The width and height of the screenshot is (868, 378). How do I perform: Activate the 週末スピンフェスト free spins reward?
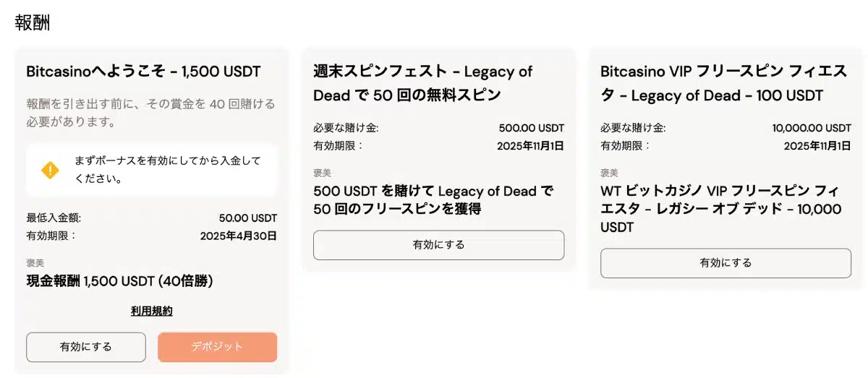point(438,245)
